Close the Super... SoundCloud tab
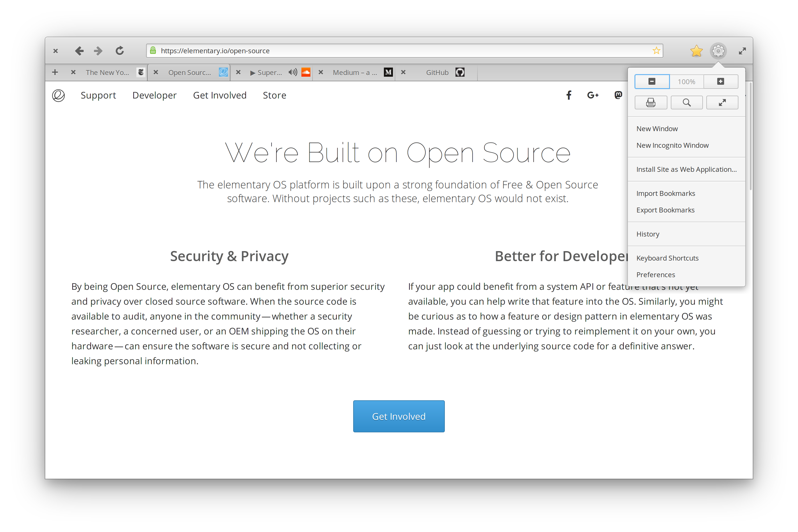 (238, 72)
